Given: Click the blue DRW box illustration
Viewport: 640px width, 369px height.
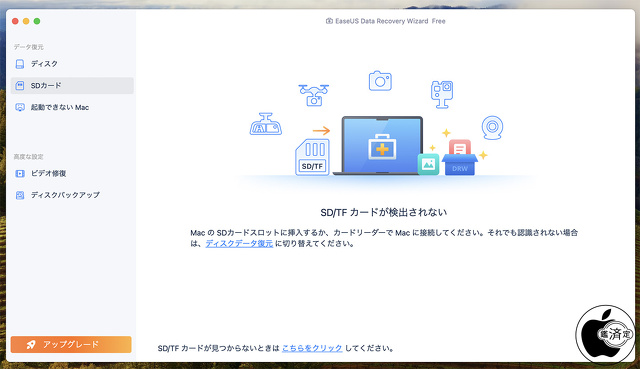Looking at the screenshot, I should tap(460, 164).
